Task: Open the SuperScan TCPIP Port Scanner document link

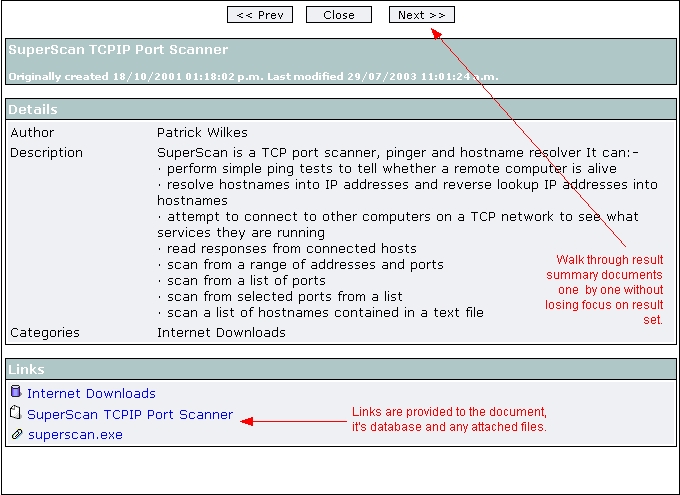Action: 130,414
